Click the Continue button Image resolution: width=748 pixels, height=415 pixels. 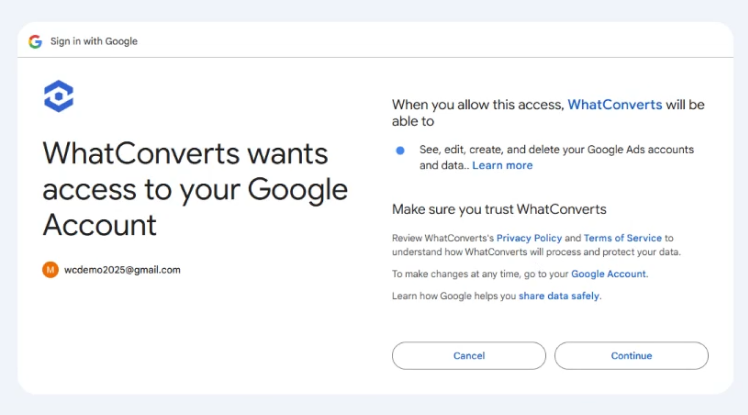(631, 355)
